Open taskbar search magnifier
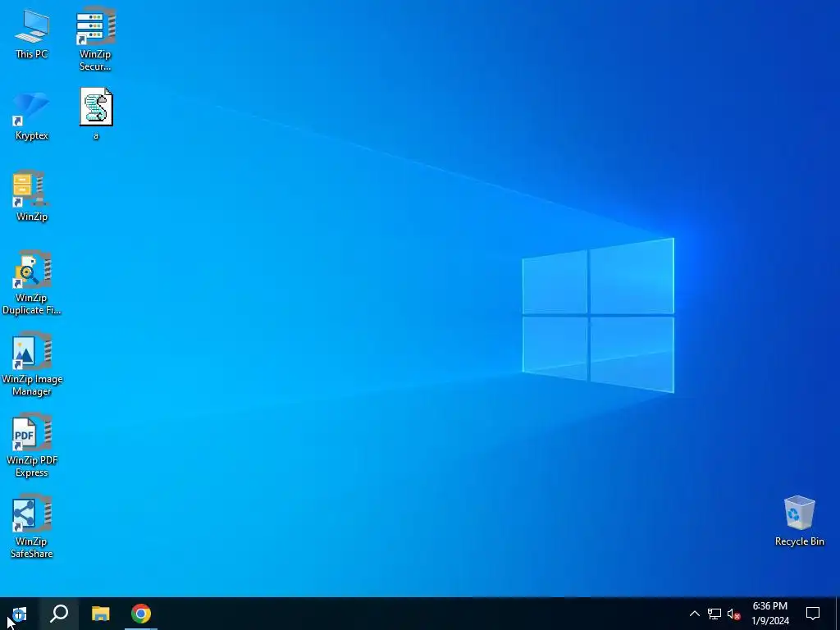 (x=59, y=614)
